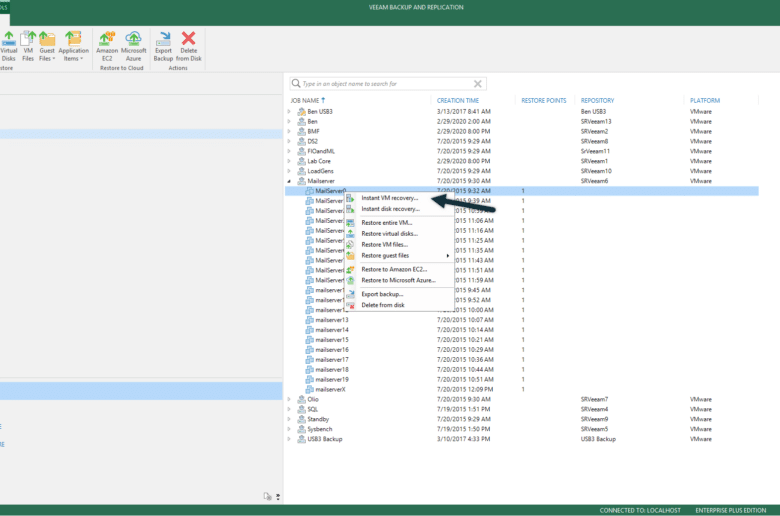Expand the BMF job node

coord(289,131)
